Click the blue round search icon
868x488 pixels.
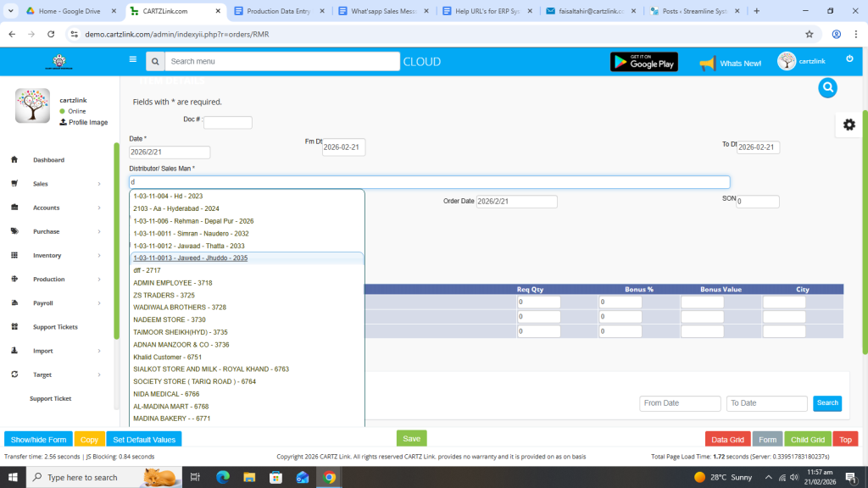(827, 87)
